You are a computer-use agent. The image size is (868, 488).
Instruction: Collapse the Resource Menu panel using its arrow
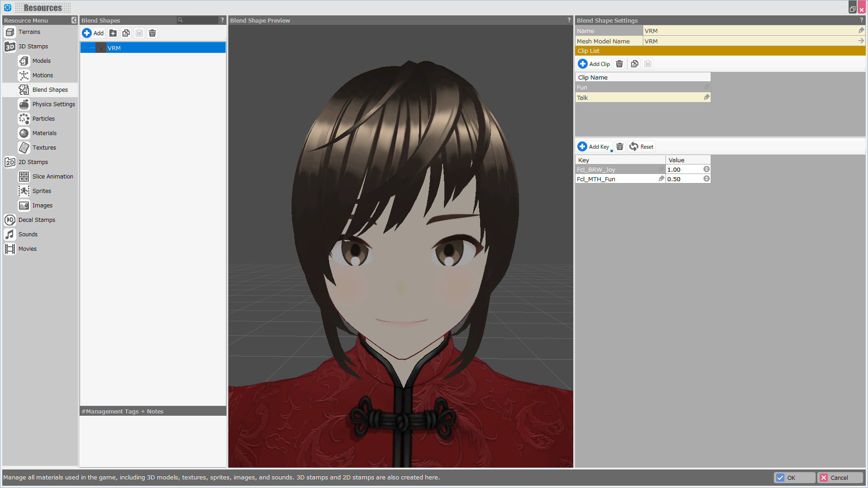click(74, 20)
